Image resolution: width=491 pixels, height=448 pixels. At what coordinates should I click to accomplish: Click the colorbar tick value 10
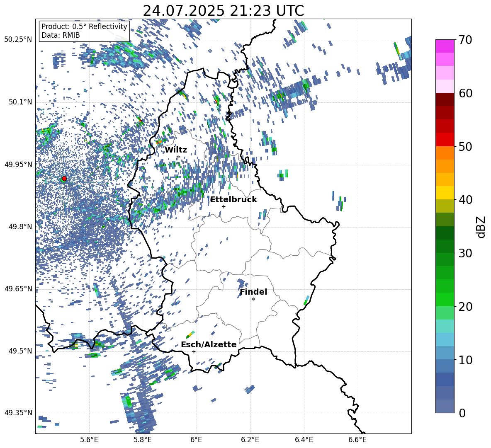coord(465,360)
